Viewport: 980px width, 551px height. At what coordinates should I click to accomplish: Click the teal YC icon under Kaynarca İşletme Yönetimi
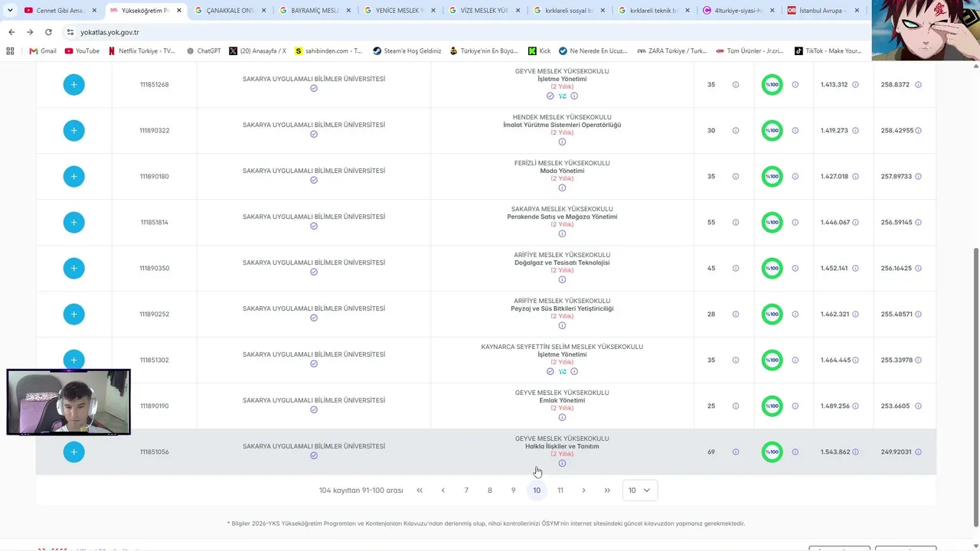click(x=562, y=371)
